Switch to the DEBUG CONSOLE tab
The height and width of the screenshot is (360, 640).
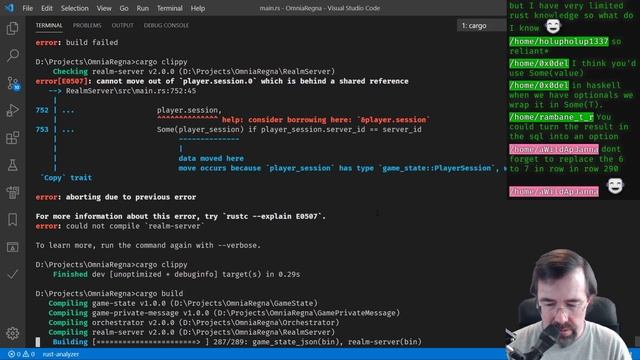[x=166, y=25]
